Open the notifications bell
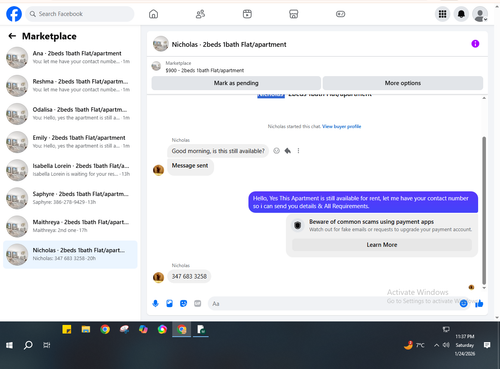This screenshot has height=369, width=500. pyautogui.click(x=461, y=14)
